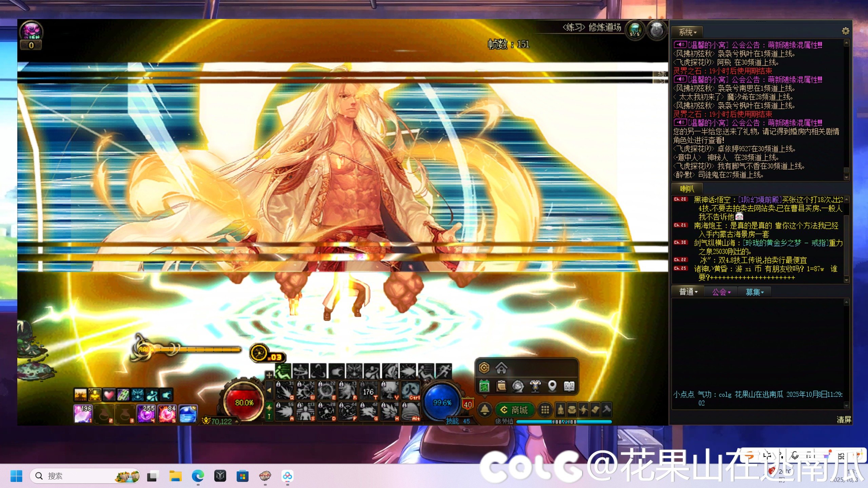Toggle the skill bar page arrow

point(269,390)
